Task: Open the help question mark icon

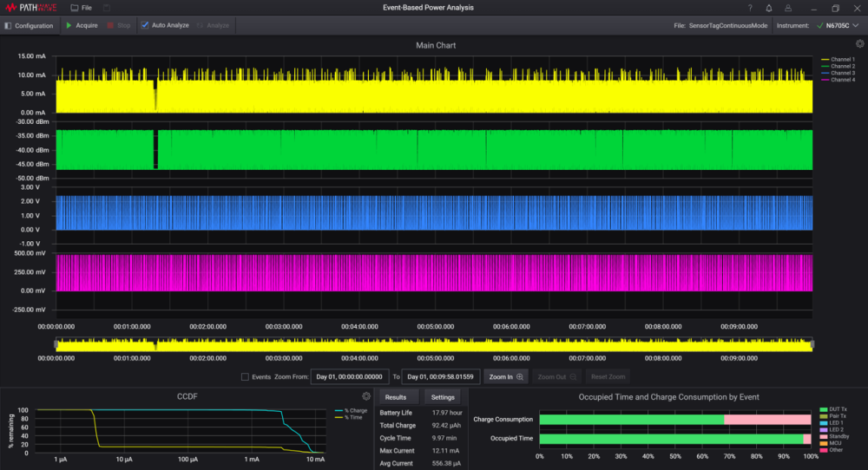Action: pyautogui.click(x=750, y=8)
